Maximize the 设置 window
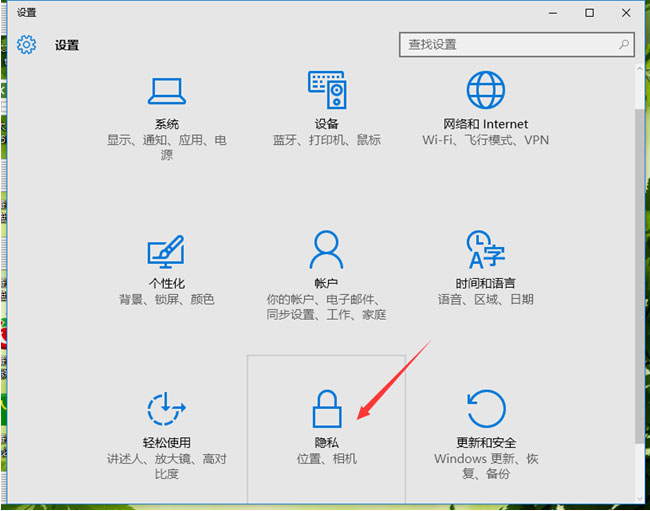The image size is (650, 511). click(x=589, y=13)
